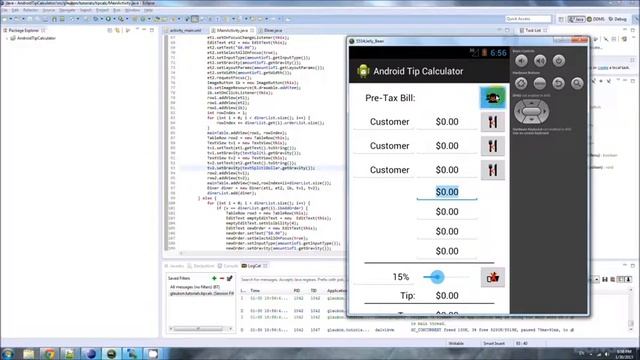640x360 pixels.
Task: Click emulator menu hardware button
Action: pos(540,83)
